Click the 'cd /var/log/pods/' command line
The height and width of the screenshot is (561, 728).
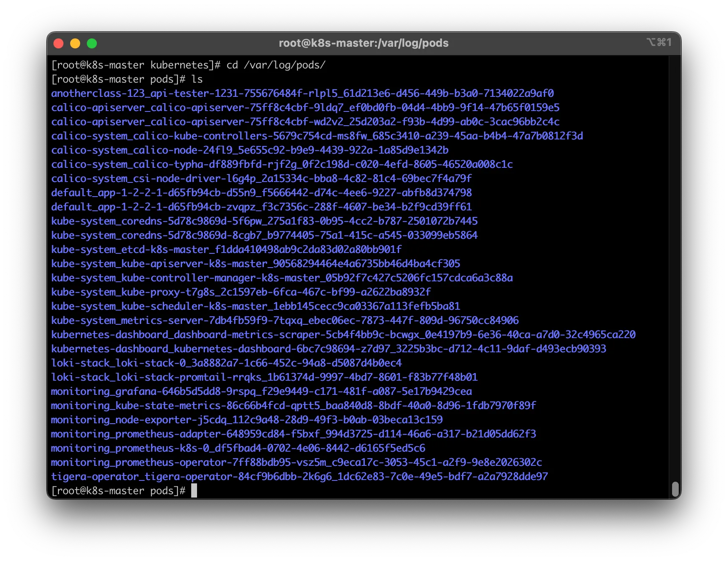point(188,65)
